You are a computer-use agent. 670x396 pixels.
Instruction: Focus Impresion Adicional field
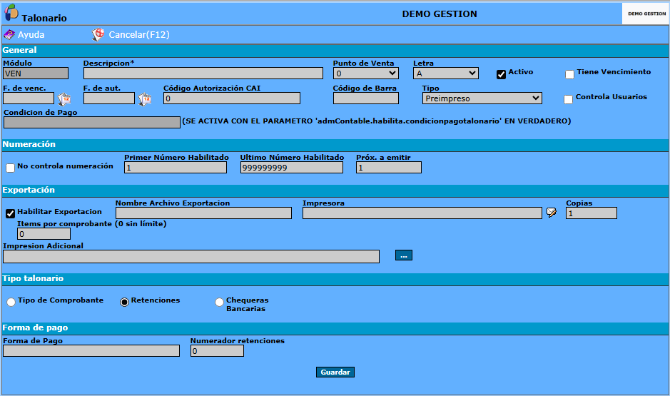(x=191, y=256)
